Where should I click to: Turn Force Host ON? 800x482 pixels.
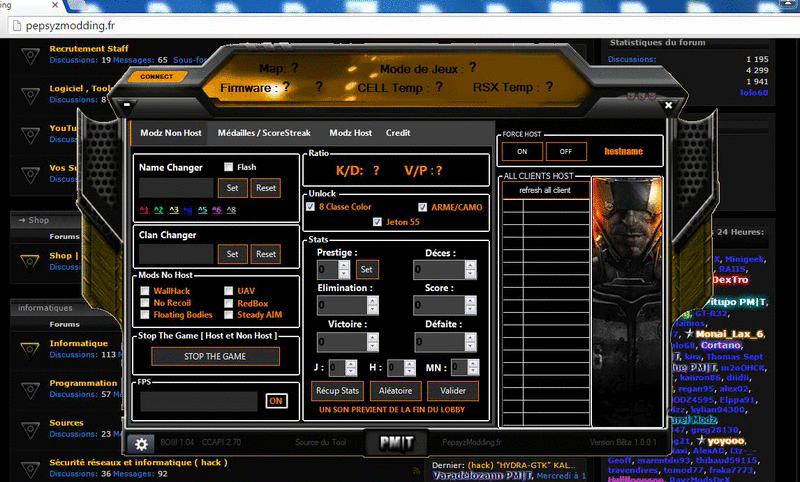tap(522, 151)
